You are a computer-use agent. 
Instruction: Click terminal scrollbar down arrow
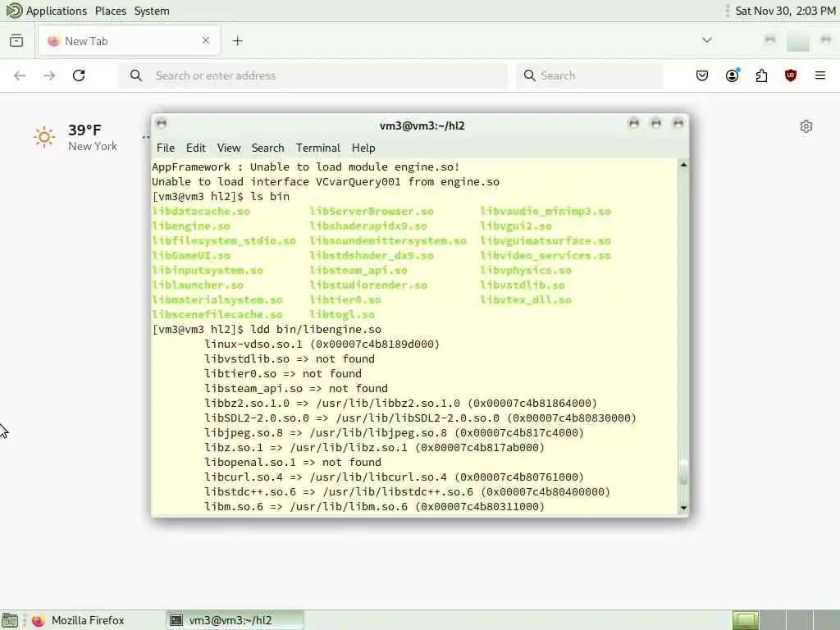tap(683, 508)
